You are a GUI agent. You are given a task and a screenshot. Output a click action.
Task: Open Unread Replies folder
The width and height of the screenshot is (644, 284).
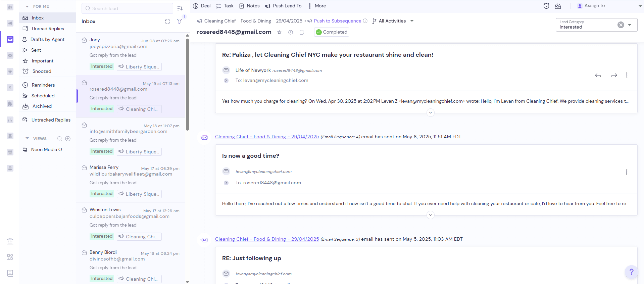click(x=47, y=29)
